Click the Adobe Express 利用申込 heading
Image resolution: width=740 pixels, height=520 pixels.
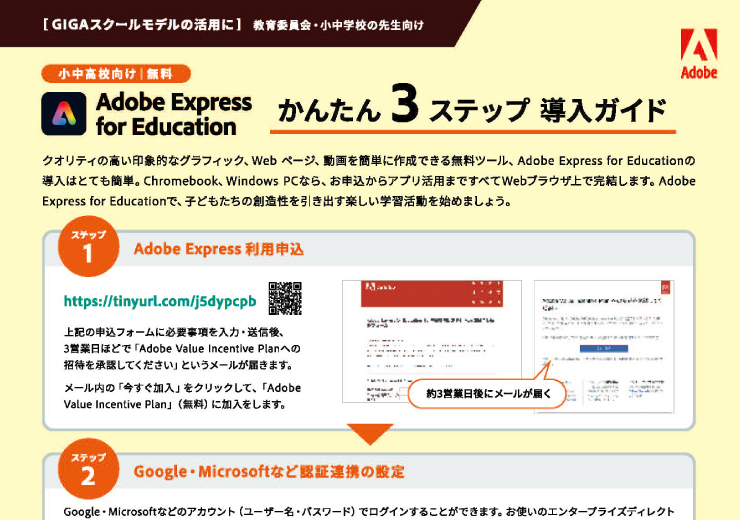219,249
